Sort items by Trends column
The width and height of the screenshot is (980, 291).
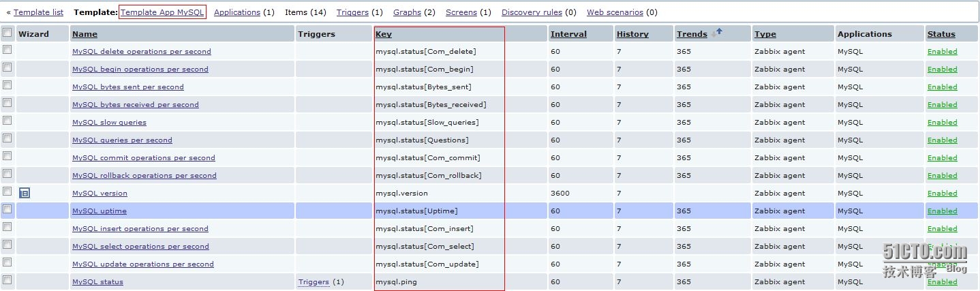(692, 34)
